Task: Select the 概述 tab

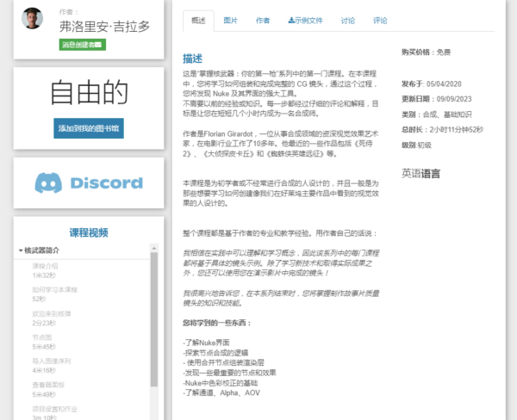Action: pyautogui.click(x=198, y=21)
